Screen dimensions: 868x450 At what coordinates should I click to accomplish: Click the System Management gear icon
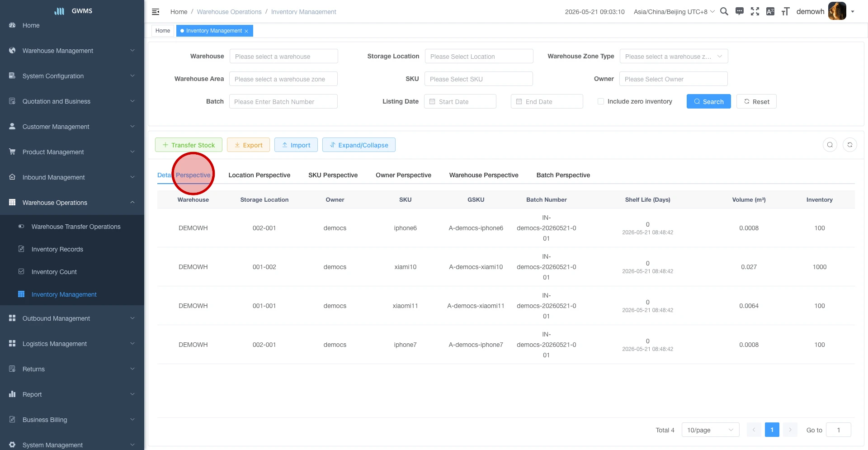click(x=12, y=445)
